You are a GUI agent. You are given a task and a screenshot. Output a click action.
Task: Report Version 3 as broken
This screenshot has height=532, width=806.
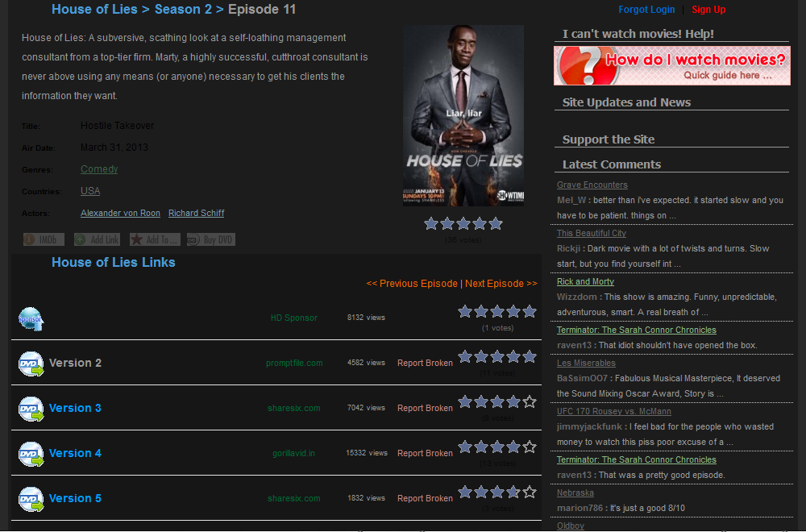(x=425, y=408)
